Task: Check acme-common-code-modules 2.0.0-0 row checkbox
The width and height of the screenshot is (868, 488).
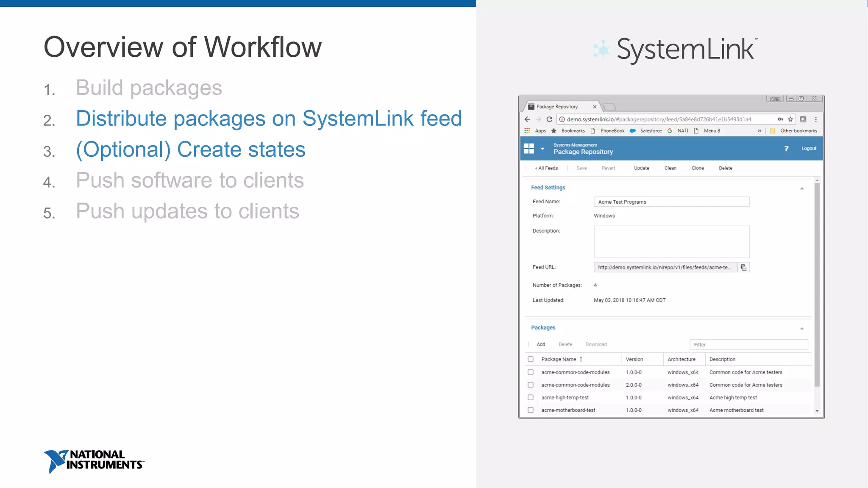Action: [531, 385]
